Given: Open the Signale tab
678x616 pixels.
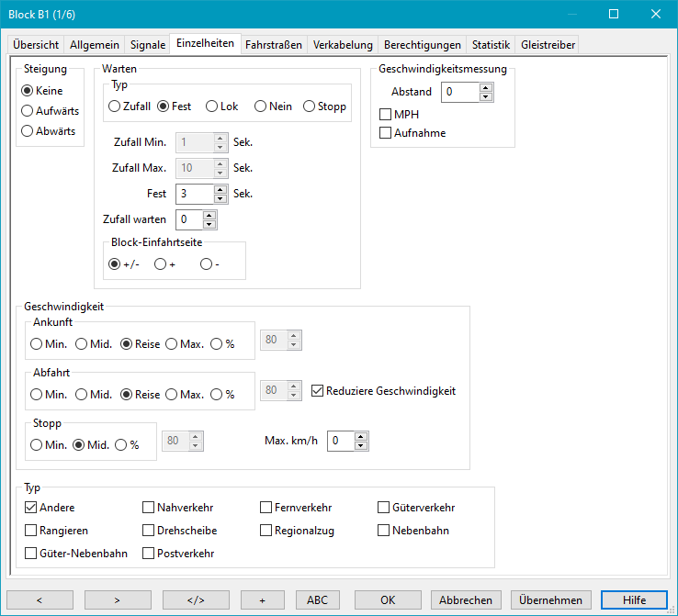Looking at the screenshot, I should pos(148,44).
